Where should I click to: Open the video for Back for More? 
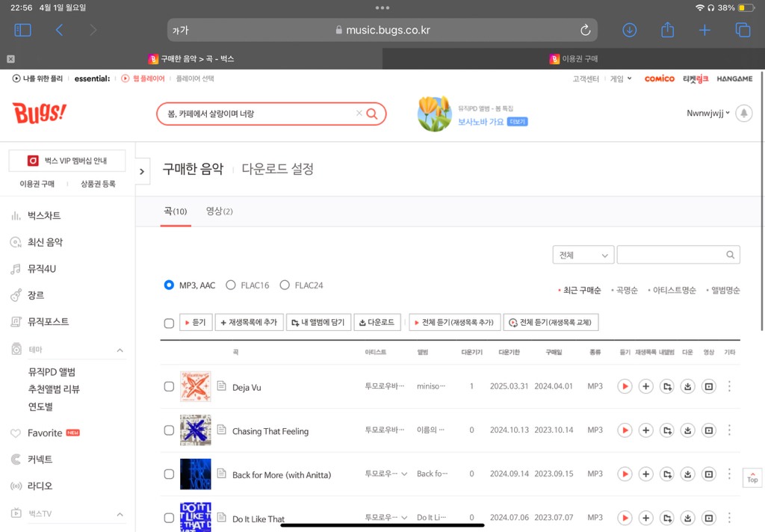[708, 474]
